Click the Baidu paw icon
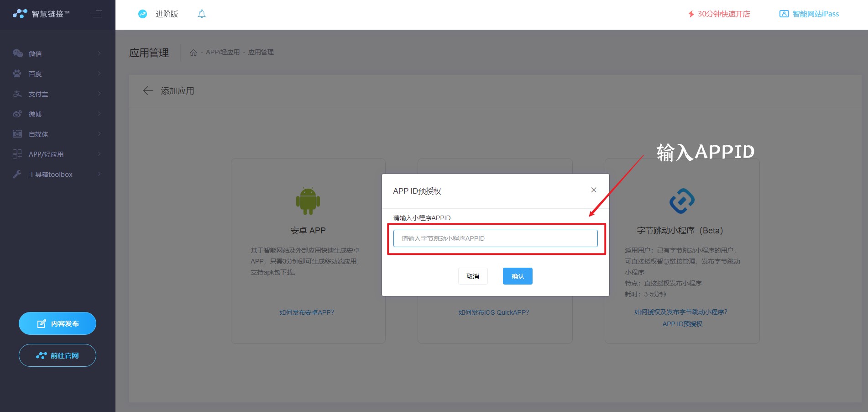Viewport: 868px width, 412px height. [x=17, y=74]
